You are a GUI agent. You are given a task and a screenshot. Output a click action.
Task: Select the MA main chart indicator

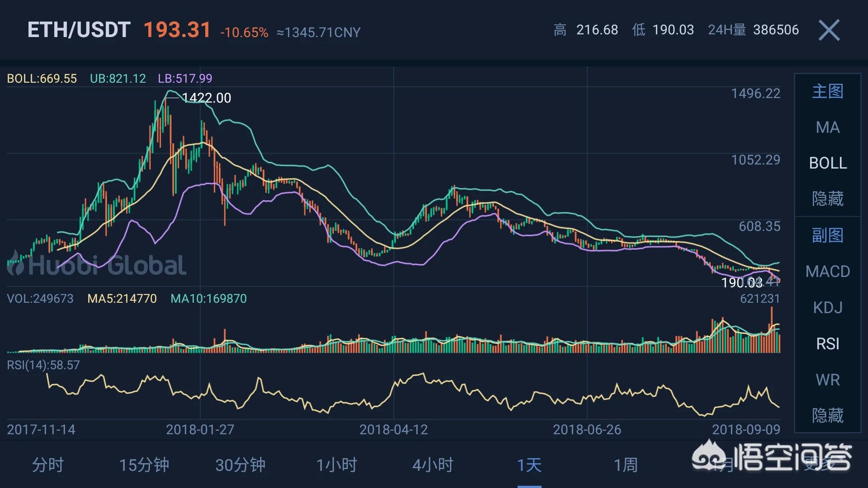(x=827, y=127)
